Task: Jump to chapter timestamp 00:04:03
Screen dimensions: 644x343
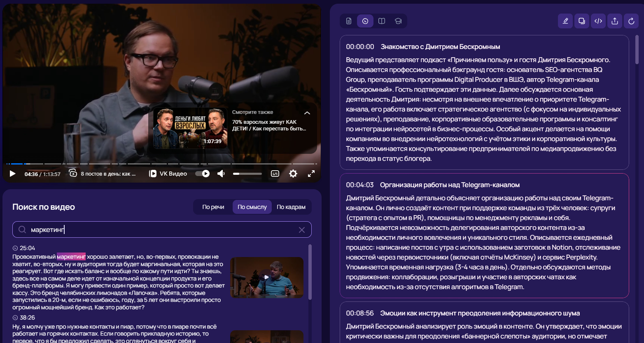Action: point(360,185)
